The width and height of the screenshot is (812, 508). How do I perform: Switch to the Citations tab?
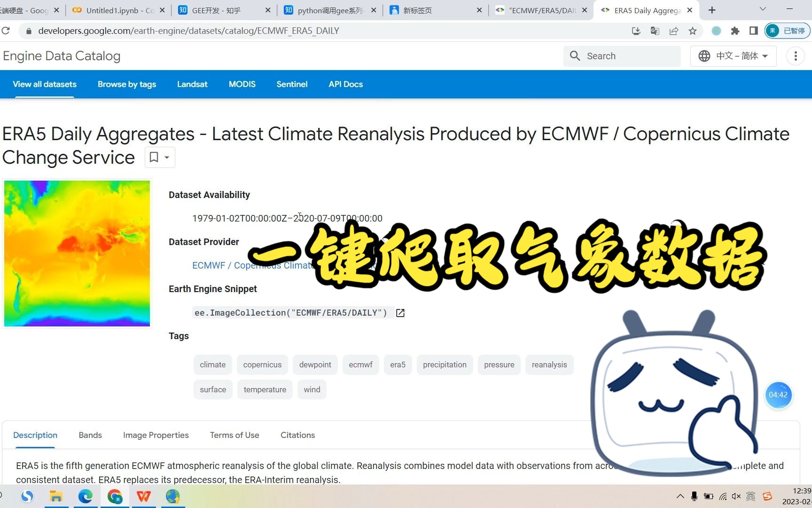pos(298,435)
